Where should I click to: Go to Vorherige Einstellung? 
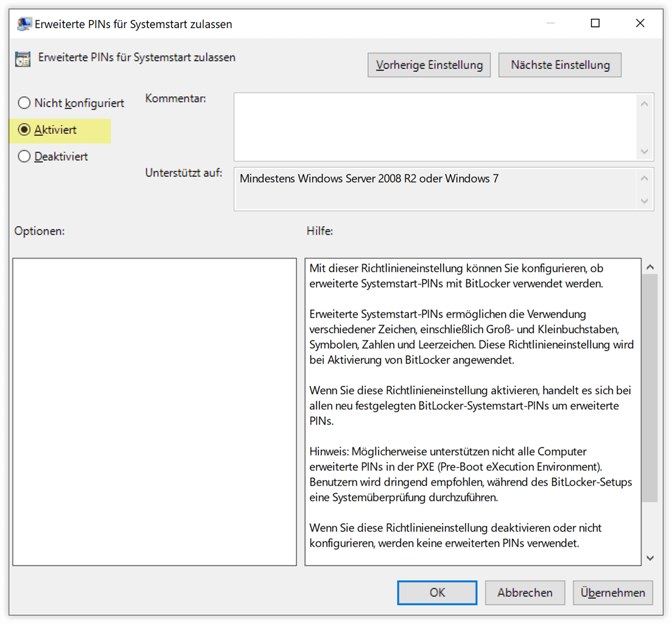(x=429, y=65)
